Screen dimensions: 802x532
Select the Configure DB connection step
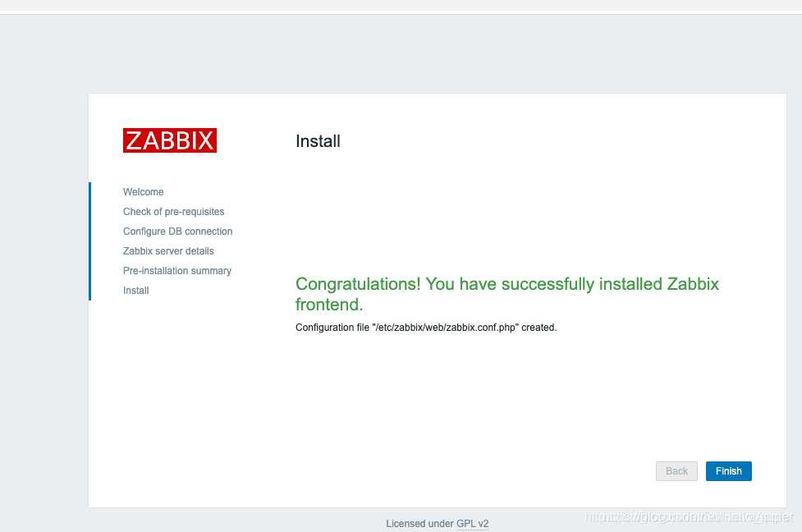177,232
